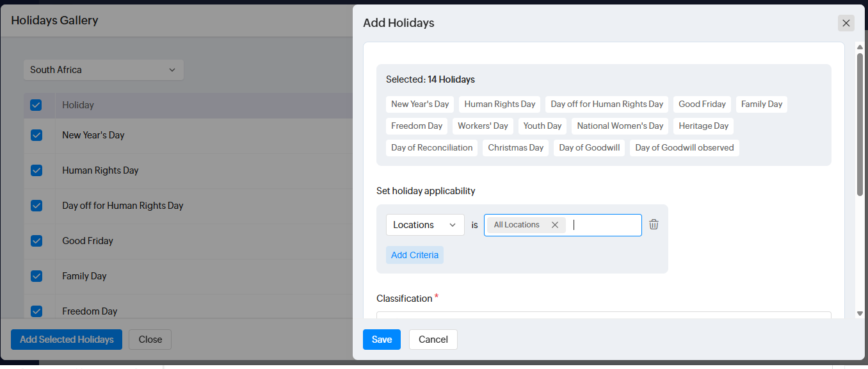Viewport: 868px width, 369px height.
Task: Delete the Locations criteria row with trash icon
Action: 654,225
